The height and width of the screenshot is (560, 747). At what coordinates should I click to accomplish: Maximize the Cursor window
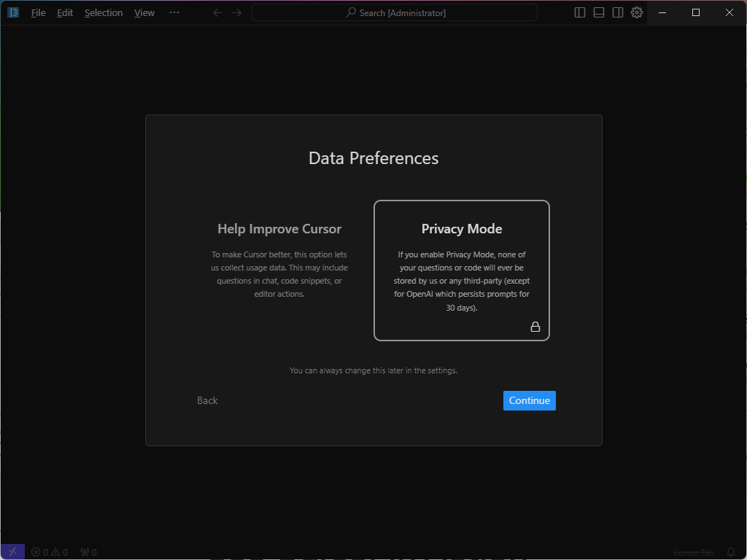tap(695, 13)
